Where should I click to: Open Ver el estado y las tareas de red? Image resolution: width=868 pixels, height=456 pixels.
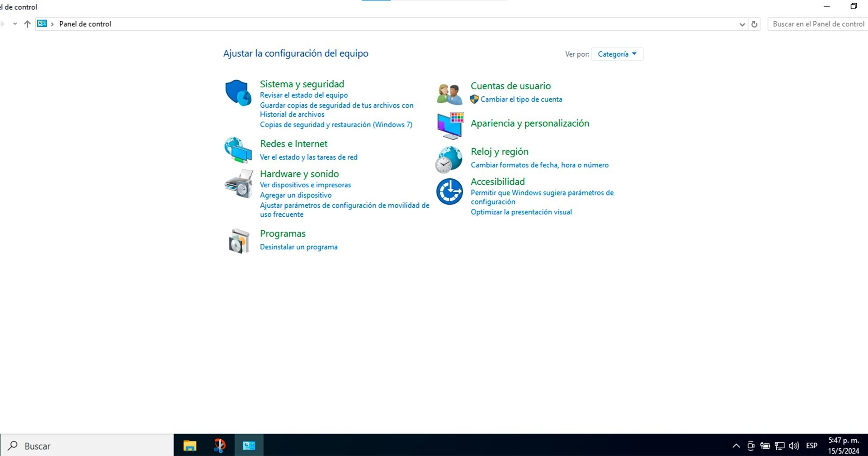pyautogui.click(x=308, y=157)
